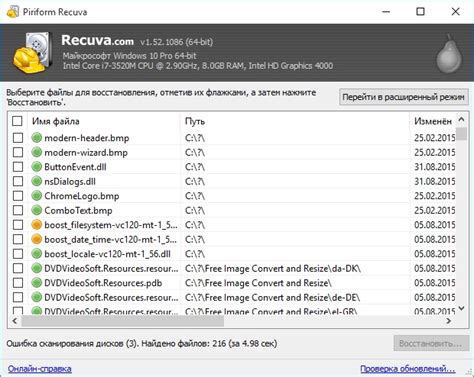
Task: Click orange status dot of boost_filesystem file
Action: [x=36, y=225]
